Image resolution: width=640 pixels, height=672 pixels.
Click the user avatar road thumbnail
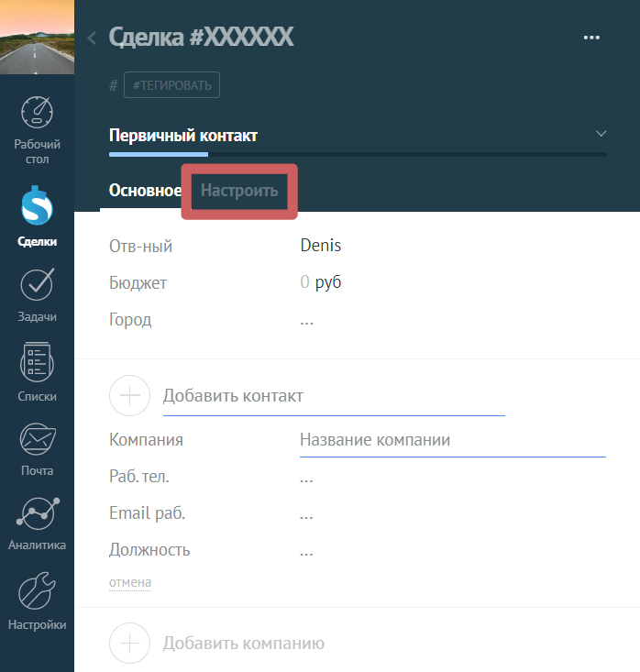pos(37,37)
